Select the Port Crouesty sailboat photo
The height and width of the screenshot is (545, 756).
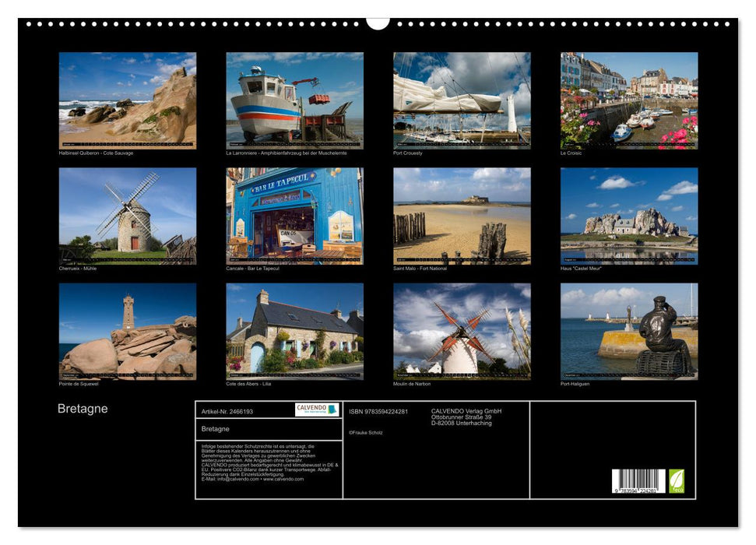click(x=462, y=100)
